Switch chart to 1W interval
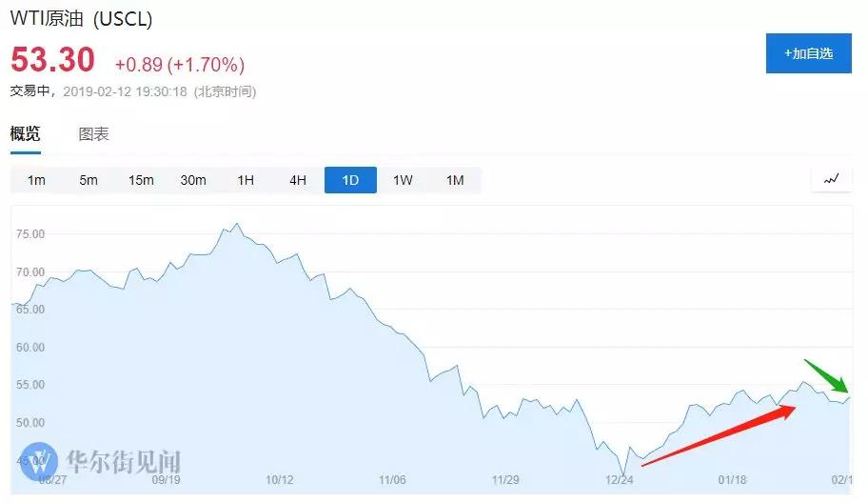This screenshot has height=503, width=868. tap(403, 180)
